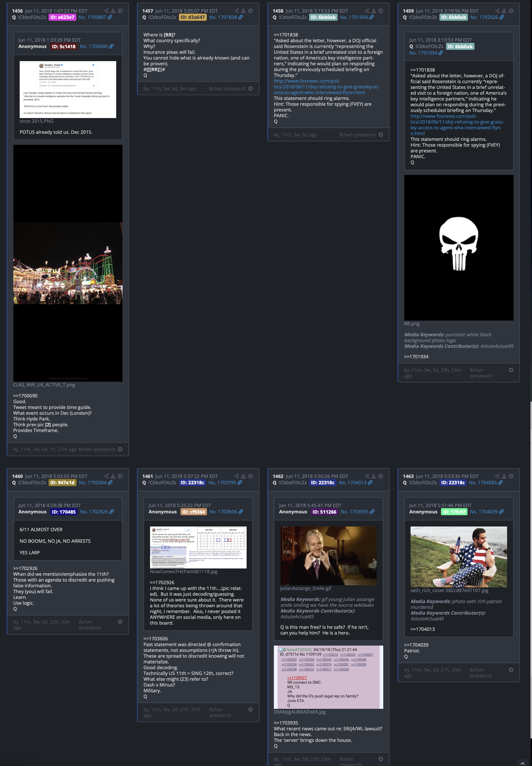
Task: Click the yellow ID: d3a647 badge
Action: (x=193, y=17)
